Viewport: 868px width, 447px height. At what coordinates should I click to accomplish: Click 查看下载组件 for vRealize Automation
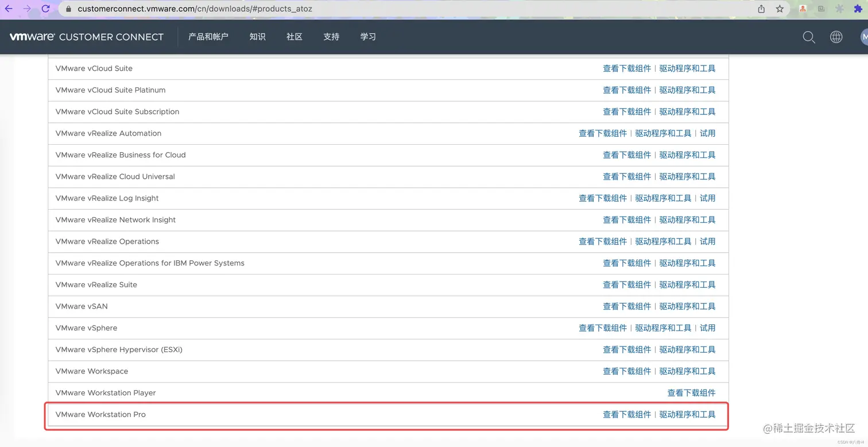pos(603,133)
